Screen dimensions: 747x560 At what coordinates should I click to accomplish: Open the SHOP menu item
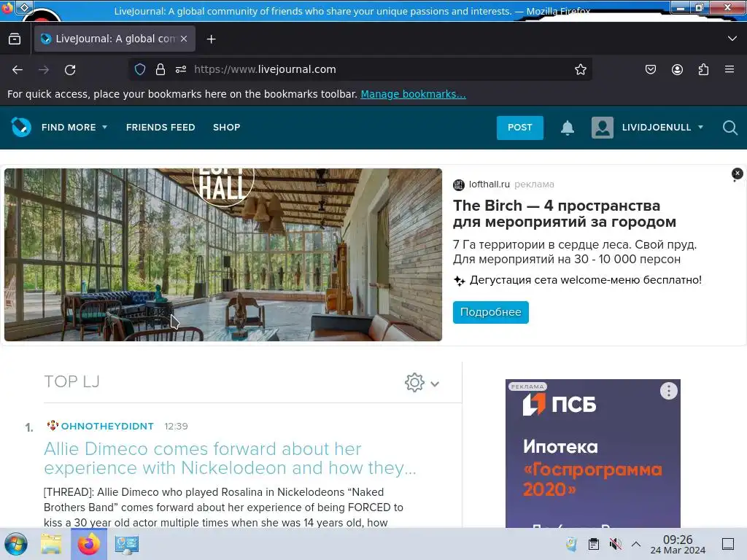[226, 127]
